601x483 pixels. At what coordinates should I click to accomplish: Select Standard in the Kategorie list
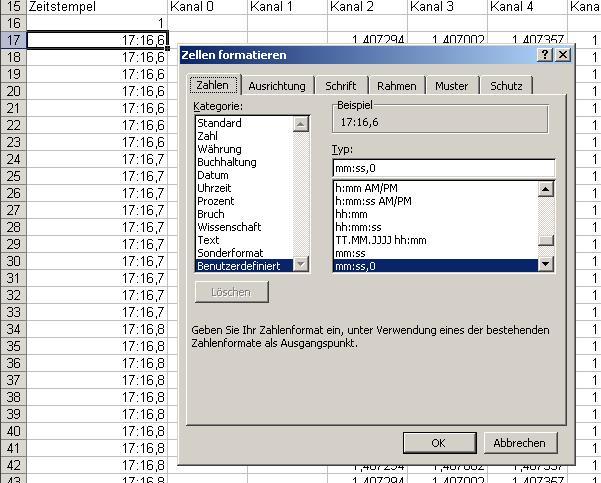click(x=244, y=123)
